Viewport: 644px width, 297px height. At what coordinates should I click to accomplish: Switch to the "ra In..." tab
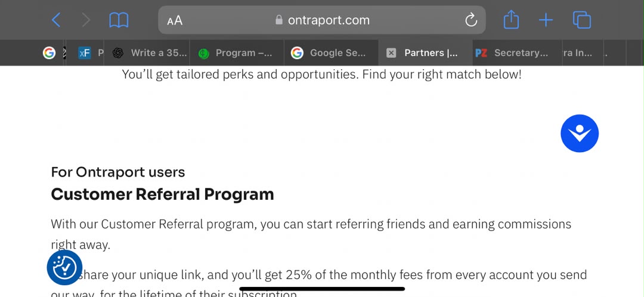pyautogui.click(x=577, y=52)
